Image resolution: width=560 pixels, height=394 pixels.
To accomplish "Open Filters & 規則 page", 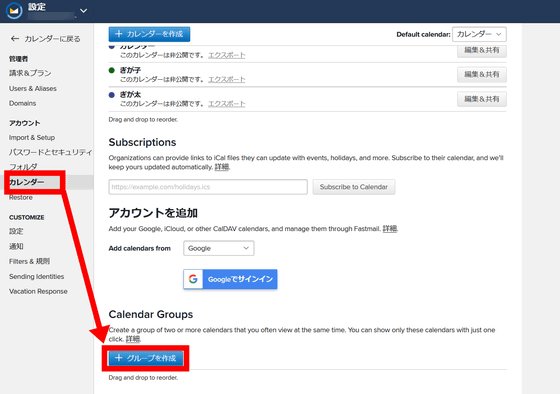I will pos(29,261).
